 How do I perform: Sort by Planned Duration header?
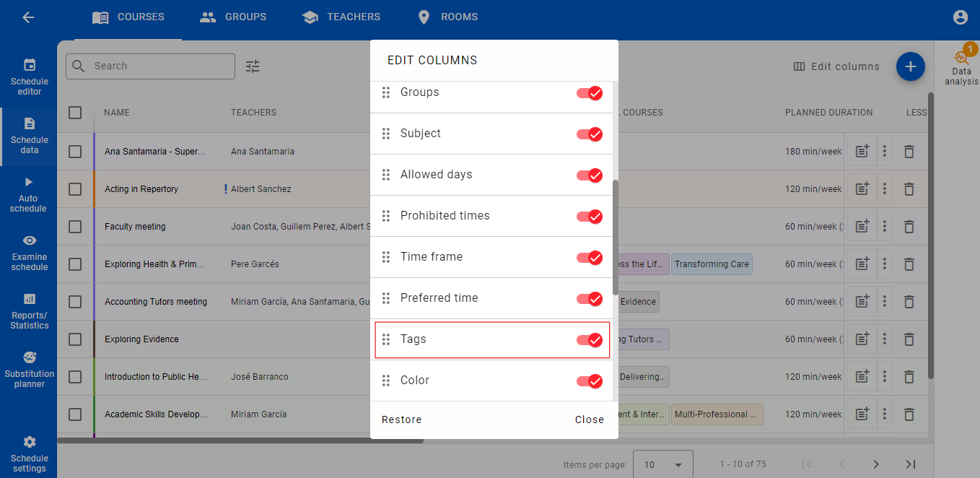tap(829, 113)
